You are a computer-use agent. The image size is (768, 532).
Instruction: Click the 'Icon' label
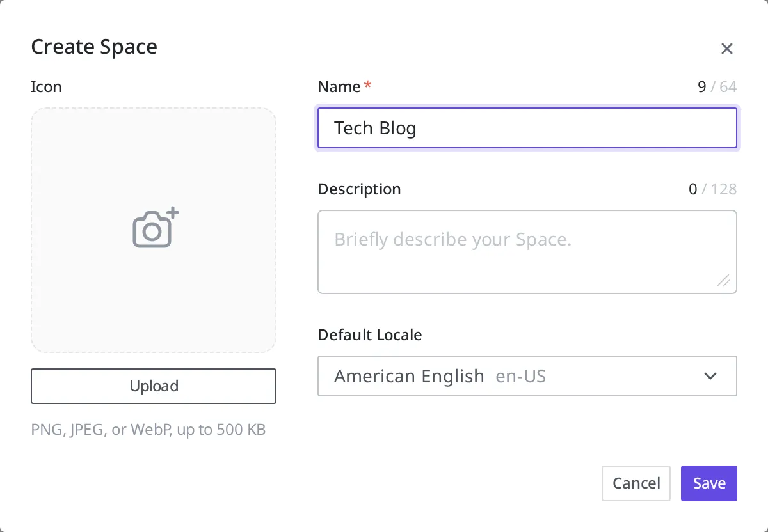coord(46,87)
